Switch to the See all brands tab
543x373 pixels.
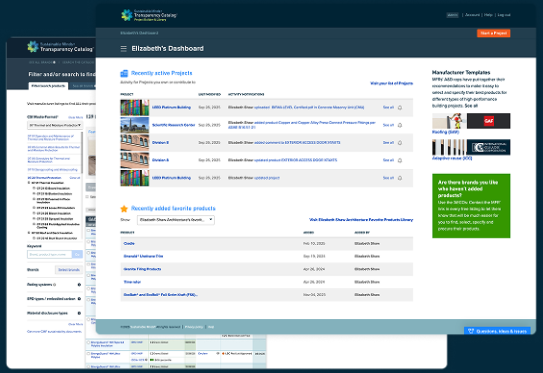point(83,86)
